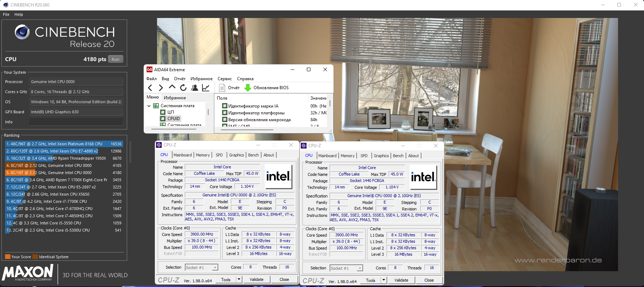Image resolution: width=644 pixels, height=287 pixels.
Task: Click the line graph icon in AIDA64 toolbar
Action: 206,88
